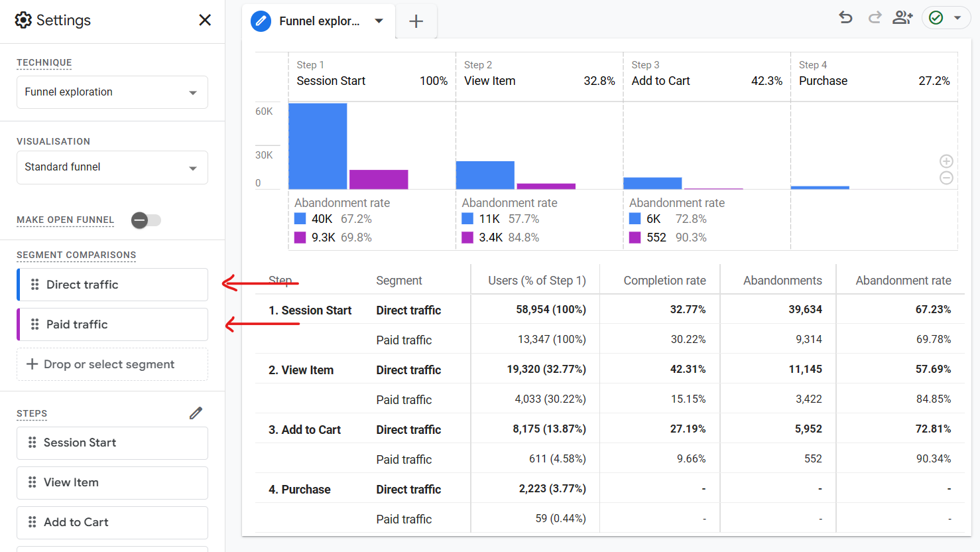Click Drop or select segment
This screenshot has width=980, height=552.
point(112,364)
